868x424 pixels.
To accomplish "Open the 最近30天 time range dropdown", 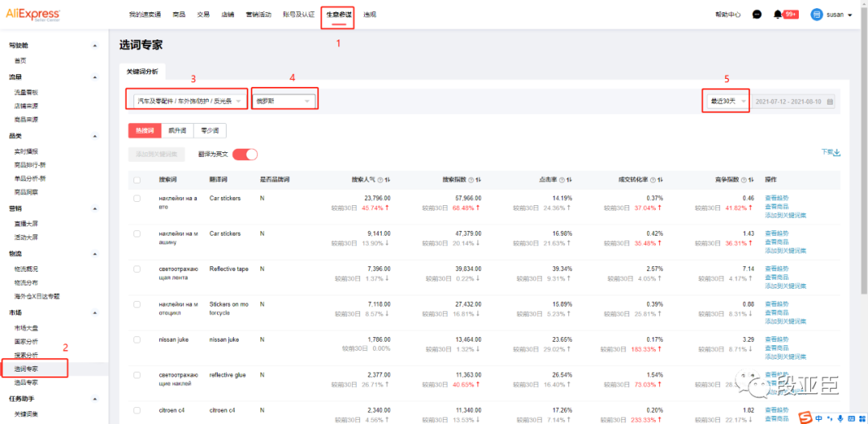I will (728, 101).
